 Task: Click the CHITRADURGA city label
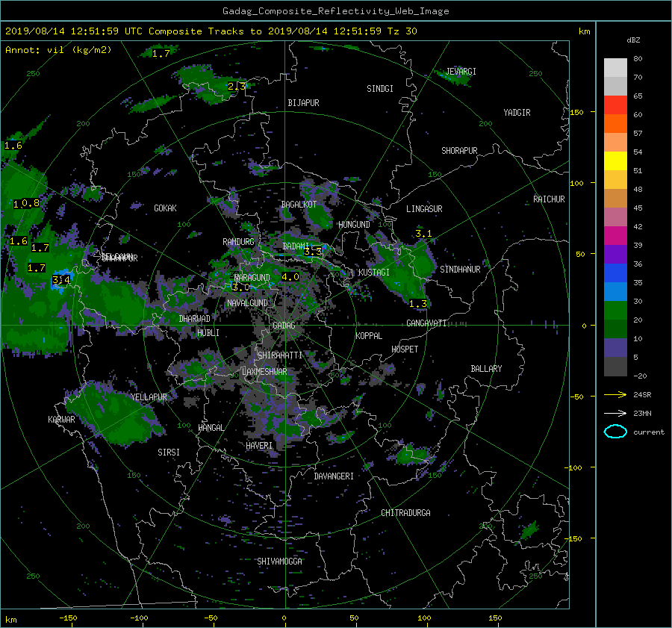pos(406,513)
